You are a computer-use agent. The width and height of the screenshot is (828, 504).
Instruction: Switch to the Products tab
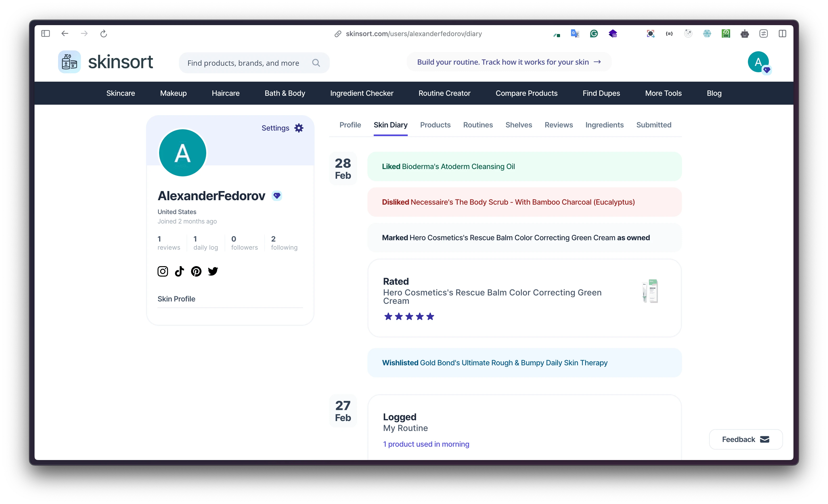(435, 125)
